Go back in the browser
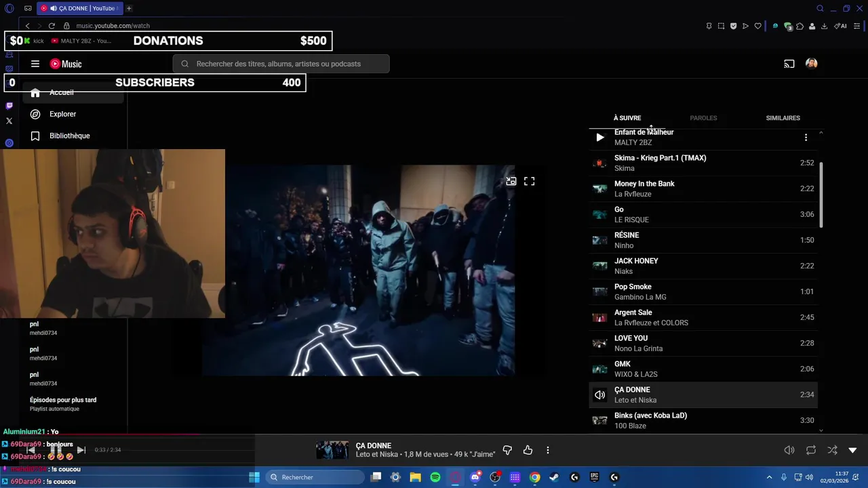868x488 pixels. (x=27, y=26)
